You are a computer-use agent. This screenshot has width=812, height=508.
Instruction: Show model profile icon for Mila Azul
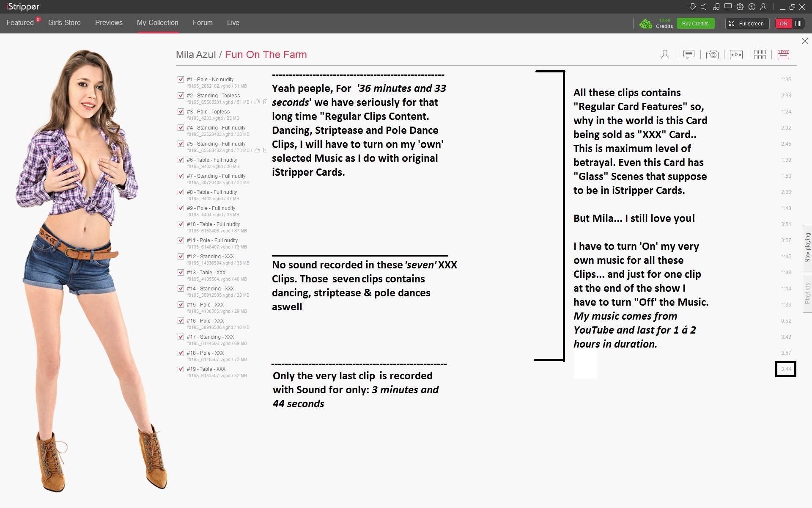(665, 55)
